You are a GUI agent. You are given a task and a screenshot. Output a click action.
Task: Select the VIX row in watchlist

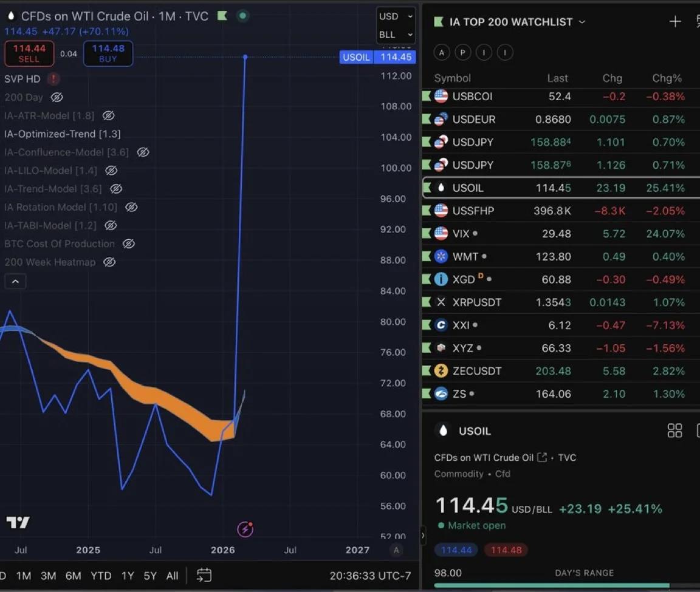coord(559,234)
